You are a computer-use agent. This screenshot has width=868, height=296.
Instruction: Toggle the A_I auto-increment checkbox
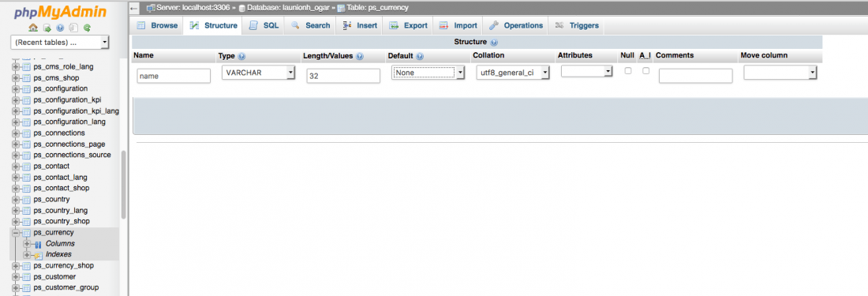[645, 71]
